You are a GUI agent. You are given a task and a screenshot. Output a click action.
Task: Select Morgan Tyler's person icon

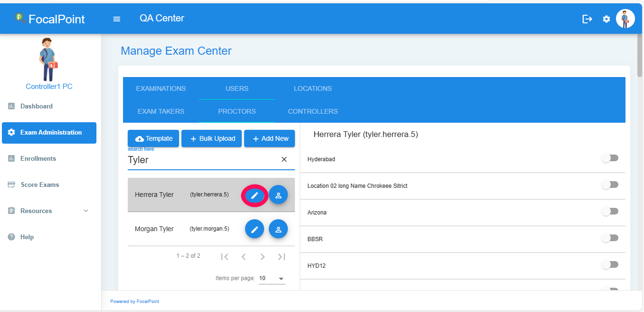(x=278, y=229)
